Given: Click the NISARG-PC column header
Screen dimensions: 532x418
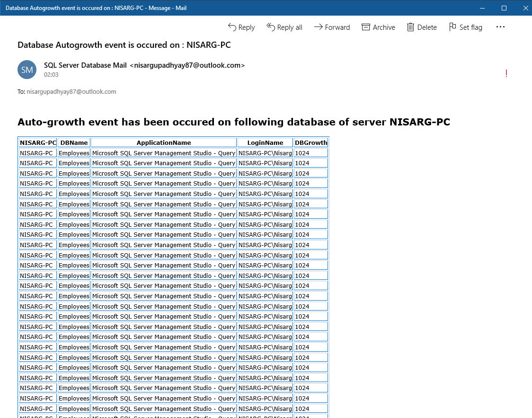Looking at the screenshot, I should (x=38, y=143).
